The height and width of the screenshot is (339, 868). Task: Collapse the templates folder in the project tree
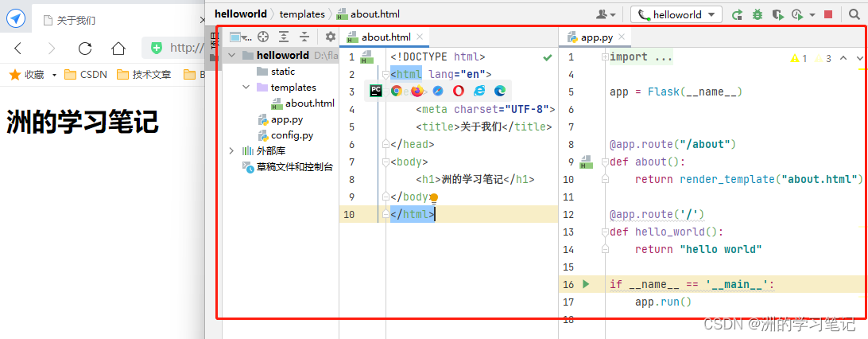coord(246,88)
